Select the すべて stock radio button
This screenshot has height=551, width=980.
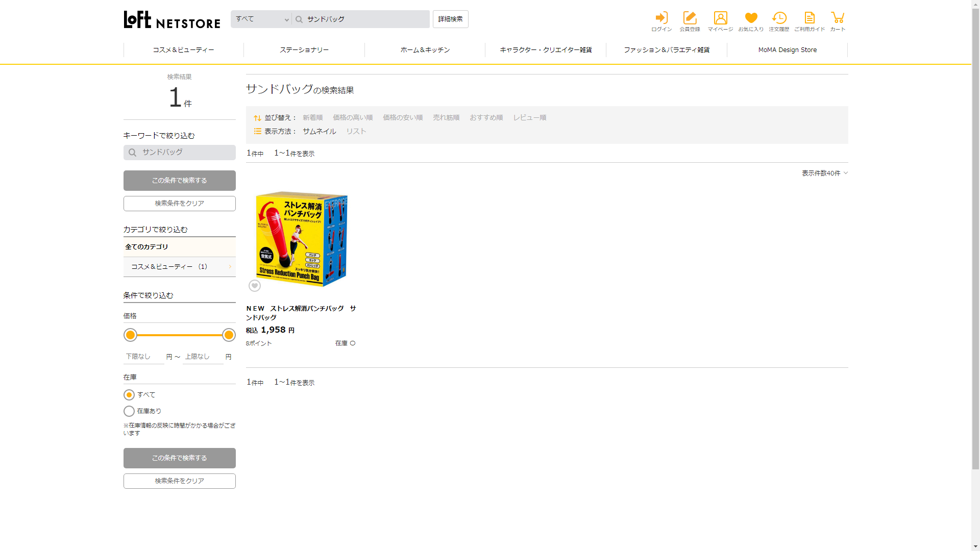pyautogui.click(x=129, y=395)
